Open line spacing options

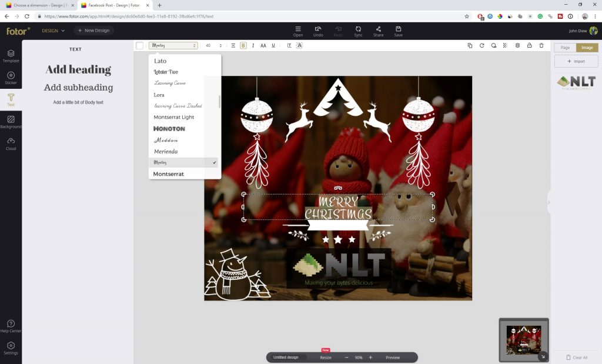click(289, 45)
